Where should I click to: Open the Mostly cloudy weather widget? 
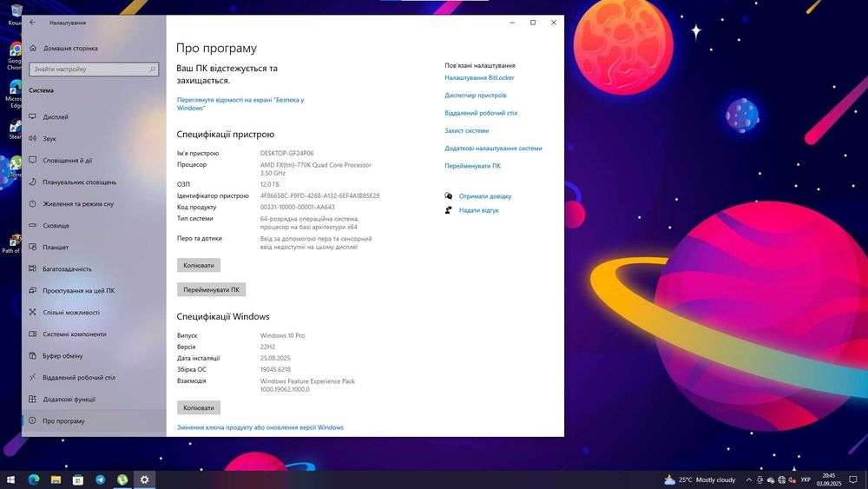[700, 479]
